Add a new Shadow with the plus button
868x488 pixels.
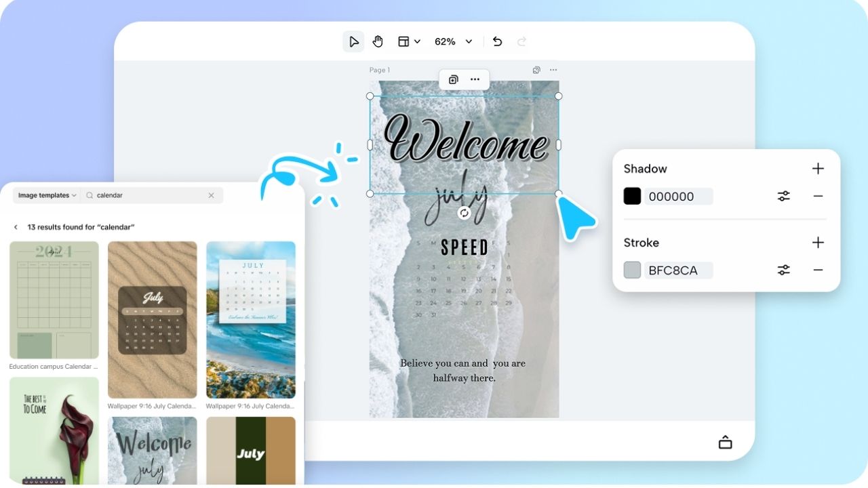click(818, 169)
